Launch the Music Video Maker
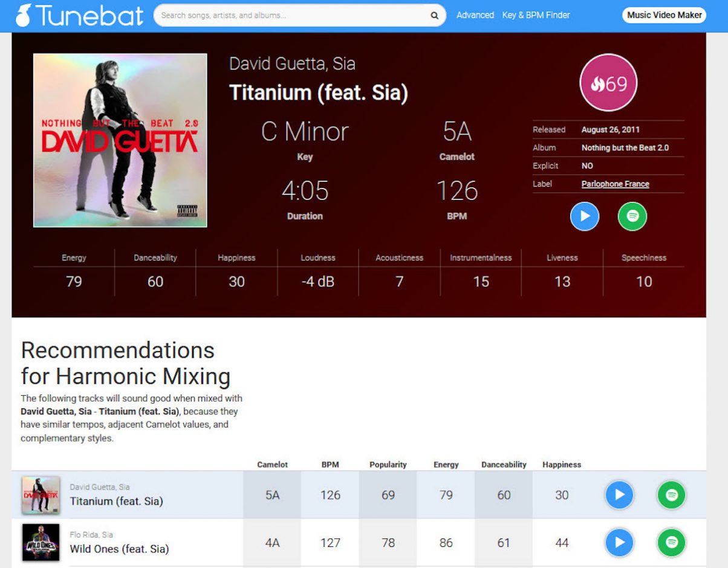Viewport: 728px width, 568px height. click(x=664, y=15)
